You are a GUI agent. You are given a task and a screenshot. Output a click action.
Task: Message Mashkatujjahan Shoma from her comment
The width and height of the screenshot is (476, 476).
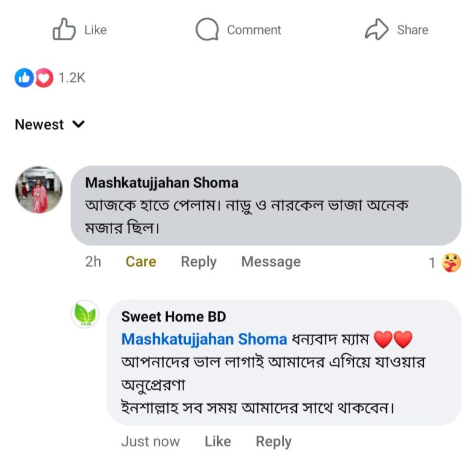271,262
